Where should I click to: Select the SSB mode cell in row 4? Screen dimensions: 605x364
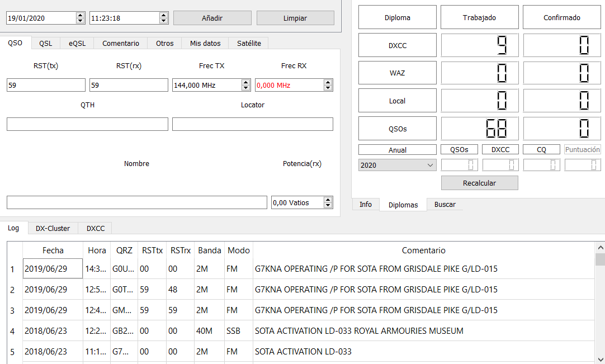tap(238, 331)
